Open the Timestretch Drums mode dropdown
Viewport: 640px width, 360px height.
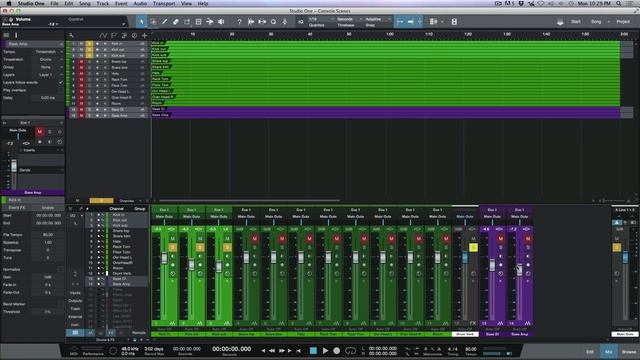click(48, 60)
